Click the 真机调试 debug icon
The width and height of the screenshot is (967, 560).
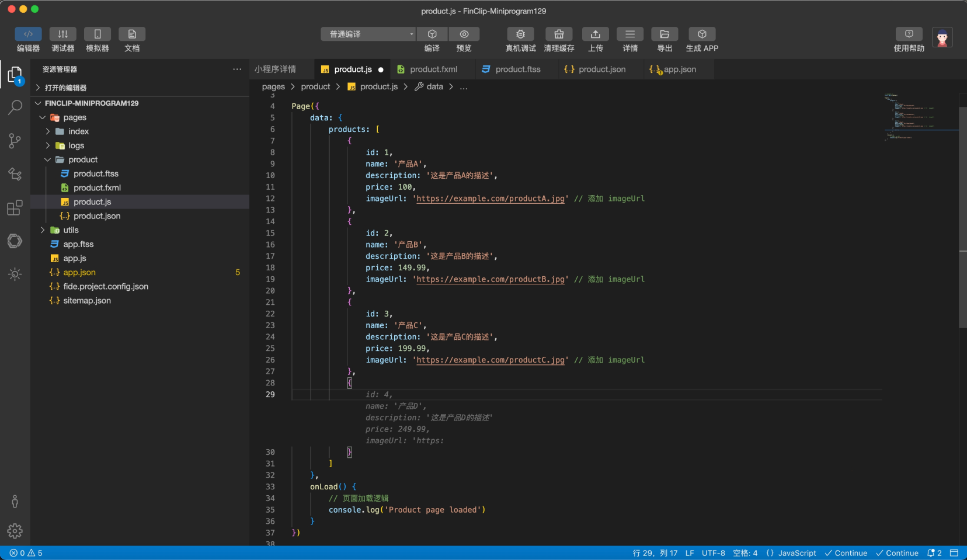coord(520,34)
